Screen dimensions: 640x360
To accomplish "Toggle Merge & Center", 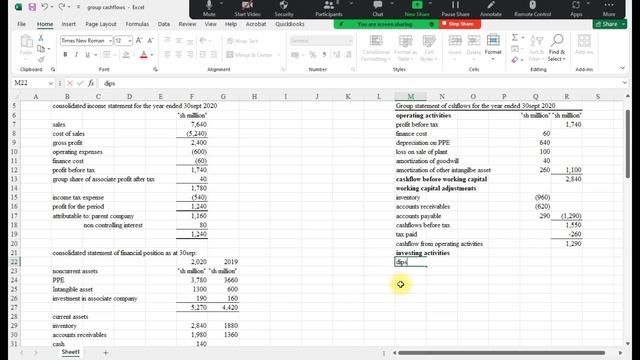I will 249,55.
